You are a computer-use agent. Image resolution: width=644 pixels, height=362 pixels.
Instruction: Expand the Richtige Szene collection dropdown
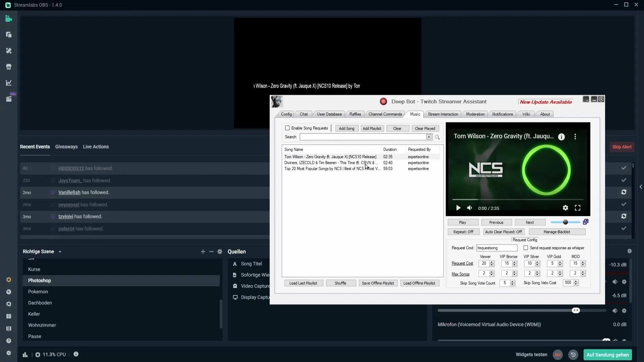(x=60, y=252)
